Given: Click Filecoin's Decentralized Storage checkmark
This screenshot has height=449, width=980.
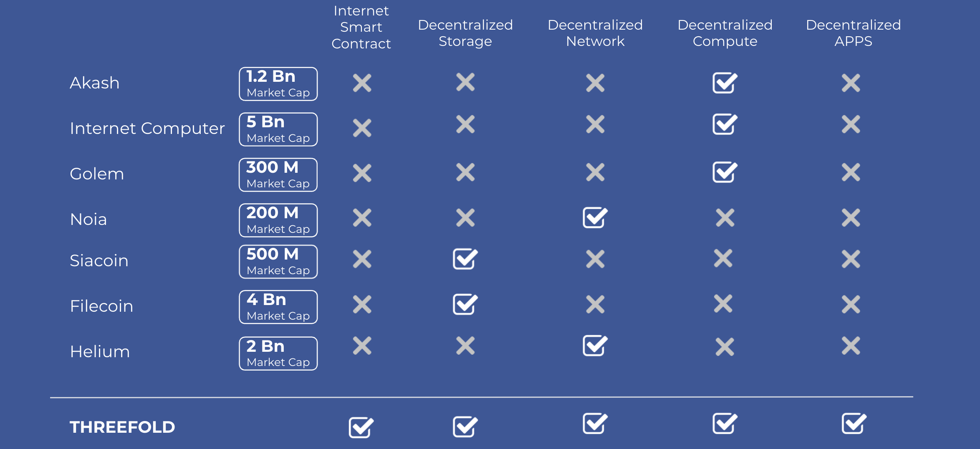Looking at the screenshot, I should point(465,304).
